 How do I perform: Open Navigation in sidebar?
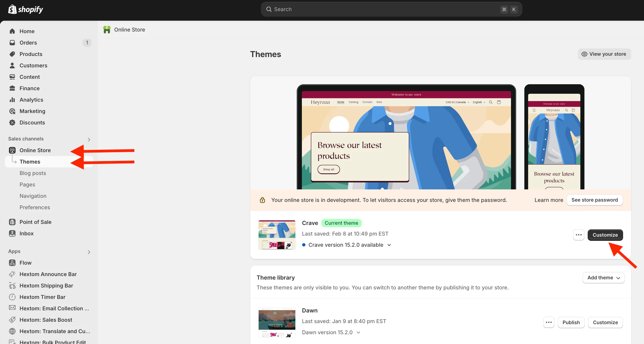[33, 196]
